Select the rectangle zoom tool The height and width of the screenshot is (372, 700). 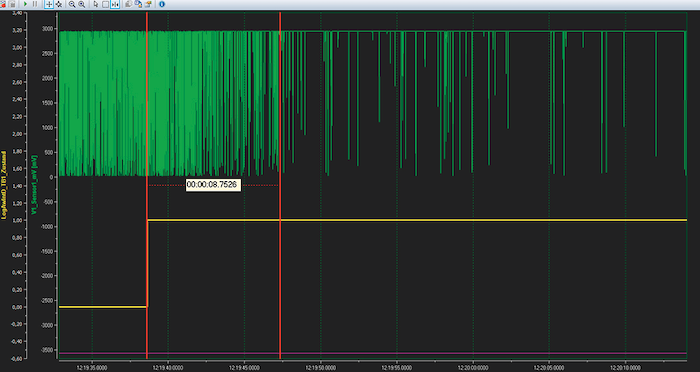[x=105, y=4]
